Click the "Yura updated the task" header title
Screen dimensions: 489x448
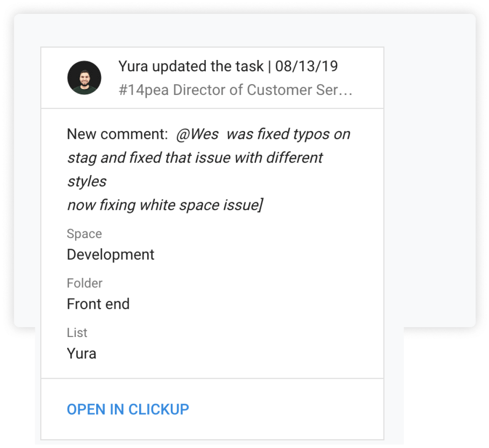click(x=191, y=66)
